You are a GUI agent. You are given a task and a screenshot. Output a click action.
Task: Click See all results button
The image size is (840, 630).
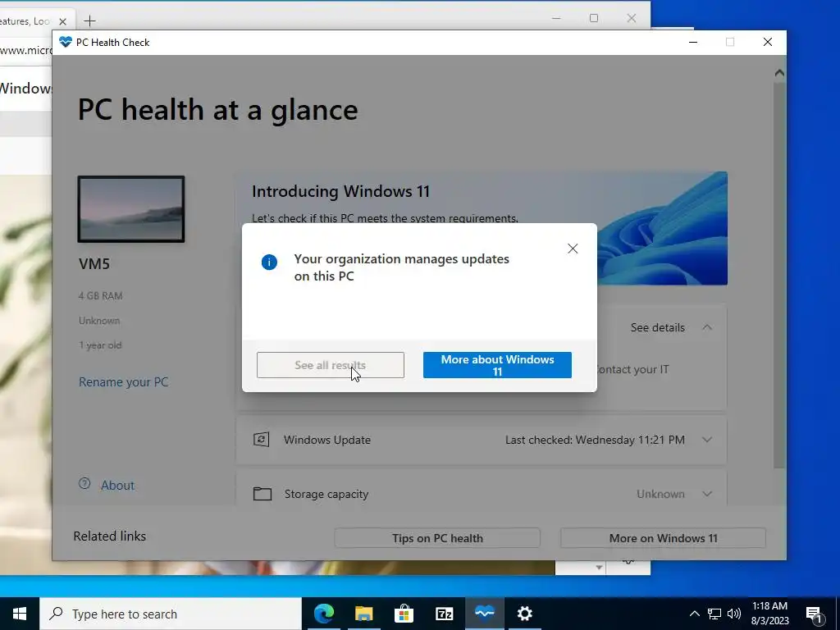[x=331, y=365]
